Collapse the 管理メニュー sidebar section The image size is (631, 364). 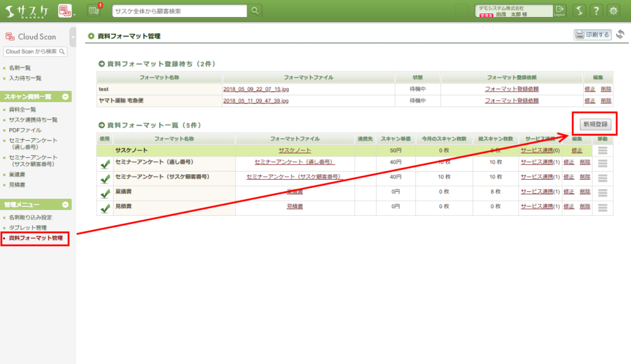click(x=65, y=204)
